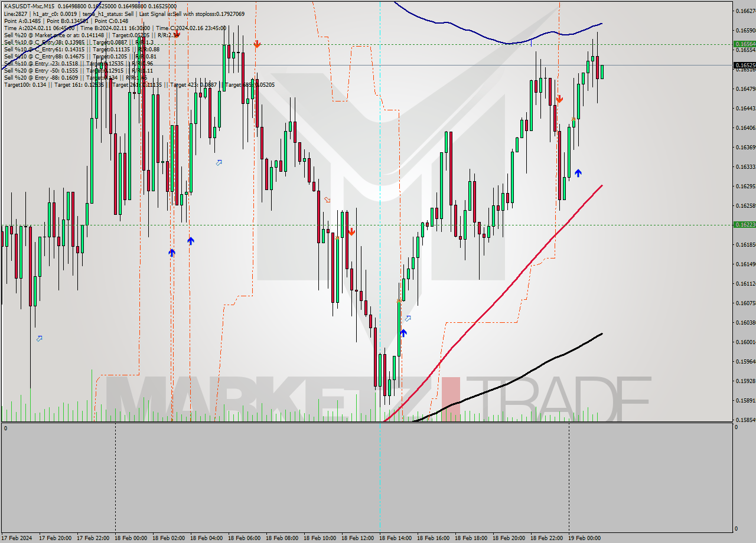The image size is (756, 543).
Task: Click the '18 Feb 14:00' time label
Action: coord(395,538)
